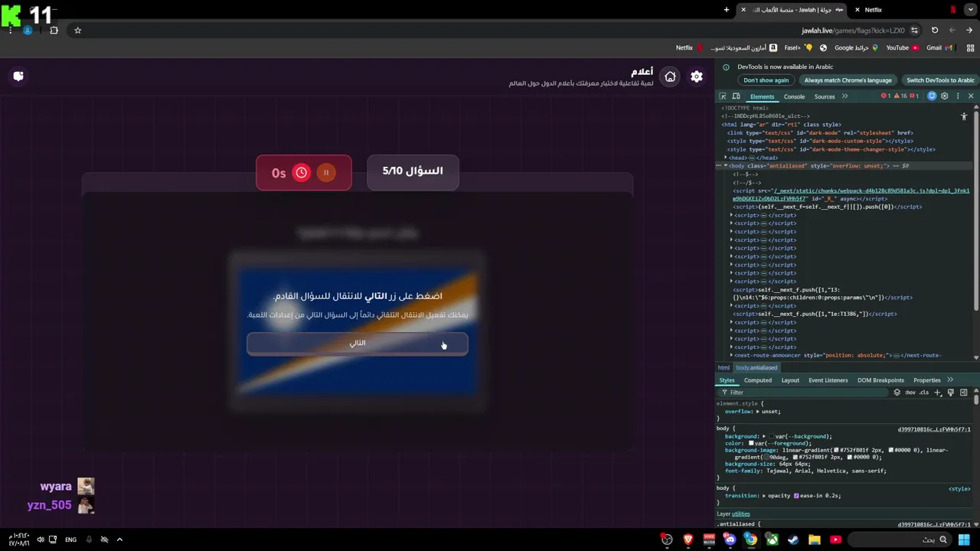Open Layer utilities link
The height and width of the screenshot is (551, 980).
[740, 514]
